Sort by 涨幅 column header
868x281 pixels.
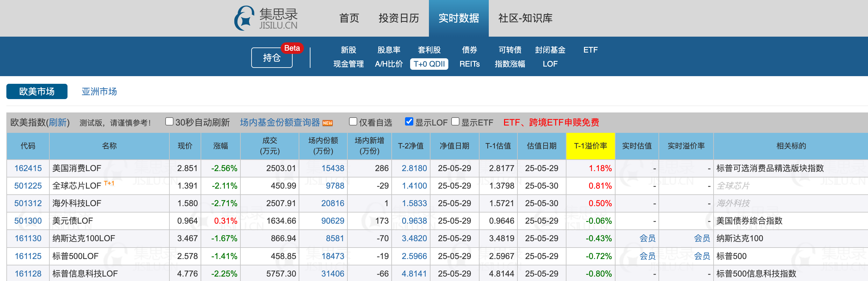220,146
